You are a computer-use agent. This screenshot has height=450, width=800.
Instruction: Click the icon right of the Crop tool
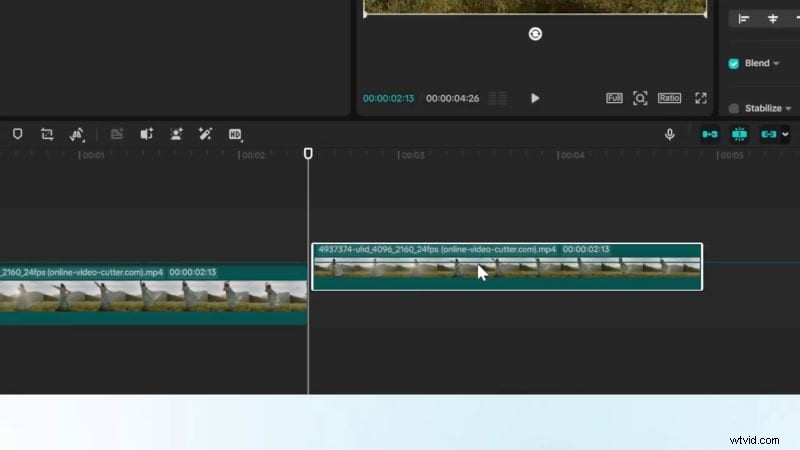point(77,135)
